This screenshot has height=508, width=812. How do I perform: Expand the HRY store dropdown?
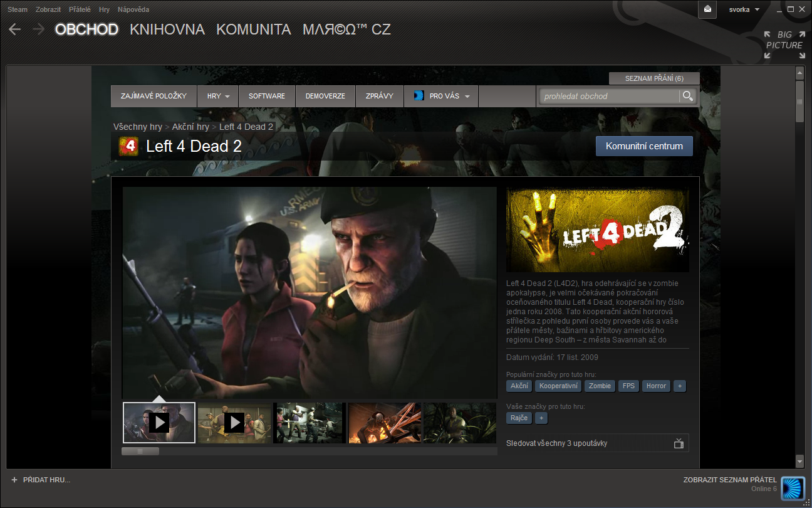click(x=218, y=96)
